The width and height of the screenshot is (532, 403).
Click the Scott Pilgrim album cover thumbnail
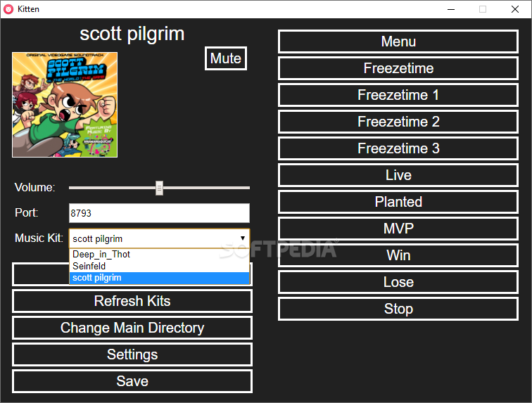point(65,105)
